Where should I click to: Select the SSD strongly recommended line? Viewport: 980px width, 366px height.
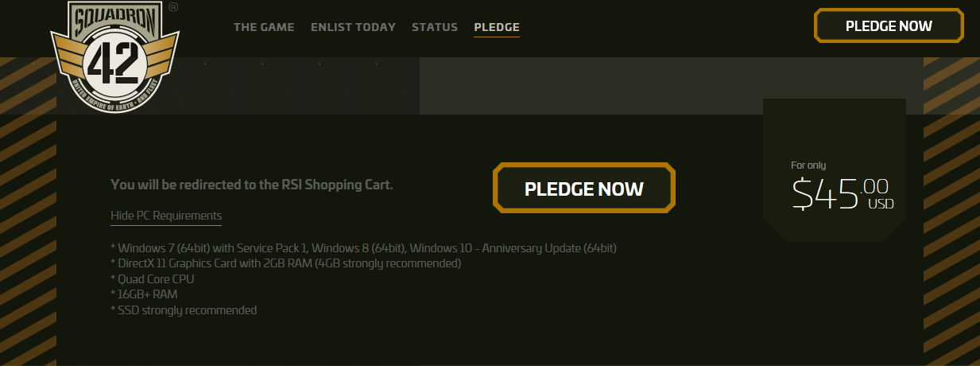pyautogui.click(x=184, y=310)
